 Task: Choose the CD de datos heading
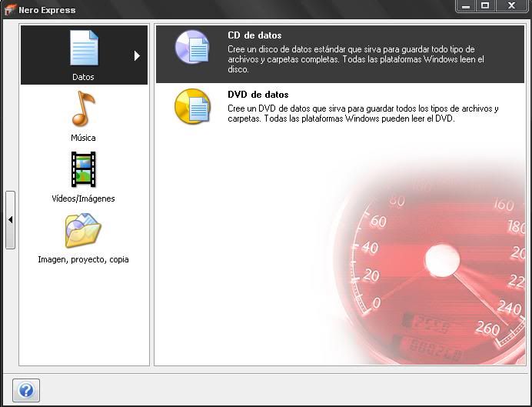[x=254, y=35]
